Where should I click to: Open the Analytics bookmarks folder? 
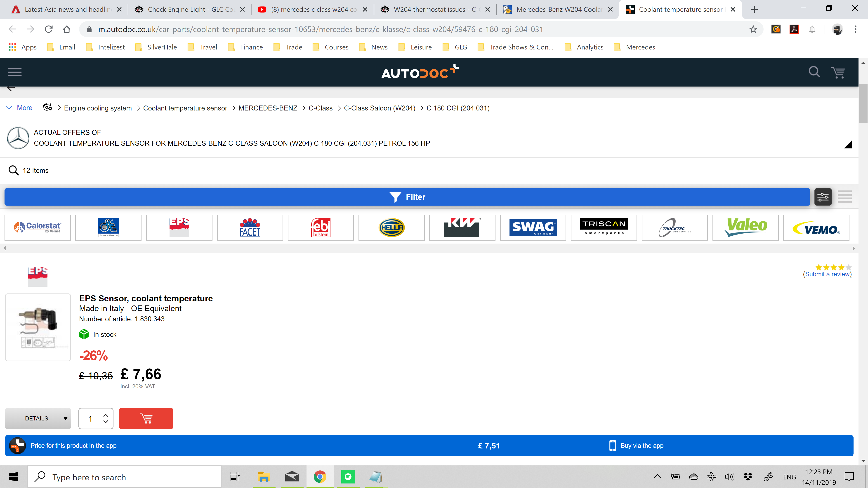(x=584, y=47)
